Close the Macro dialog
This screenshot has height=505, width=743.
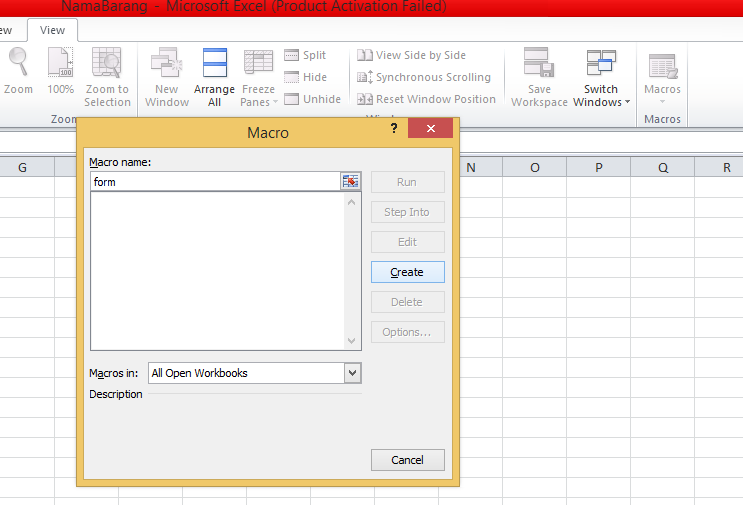[x=430, y=128]
